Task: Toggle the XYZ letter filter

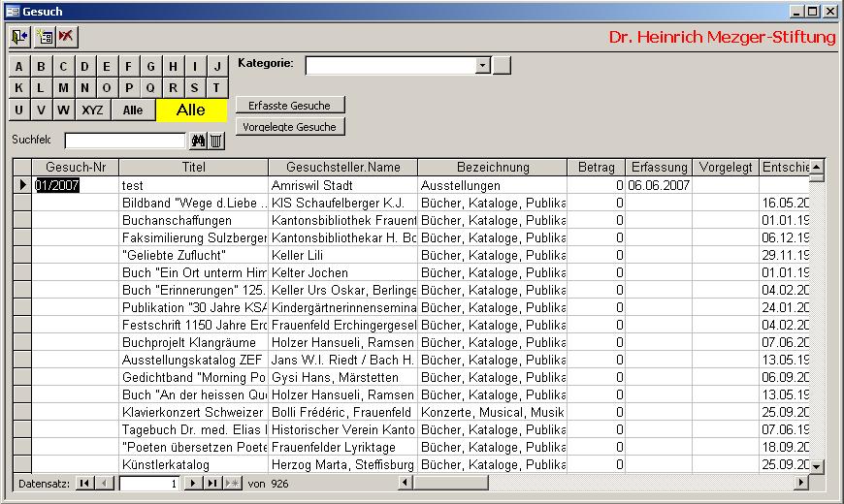Action: [92, 110]
